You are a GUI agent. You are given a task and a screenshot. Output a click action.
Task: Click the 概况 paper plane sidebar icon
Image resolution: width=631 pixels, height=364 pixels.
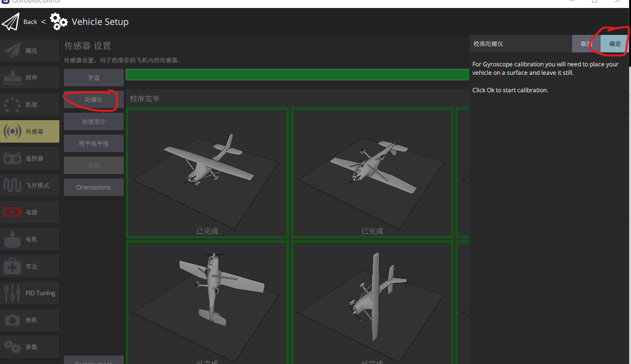pyautogui.click(x=12, y=51)
